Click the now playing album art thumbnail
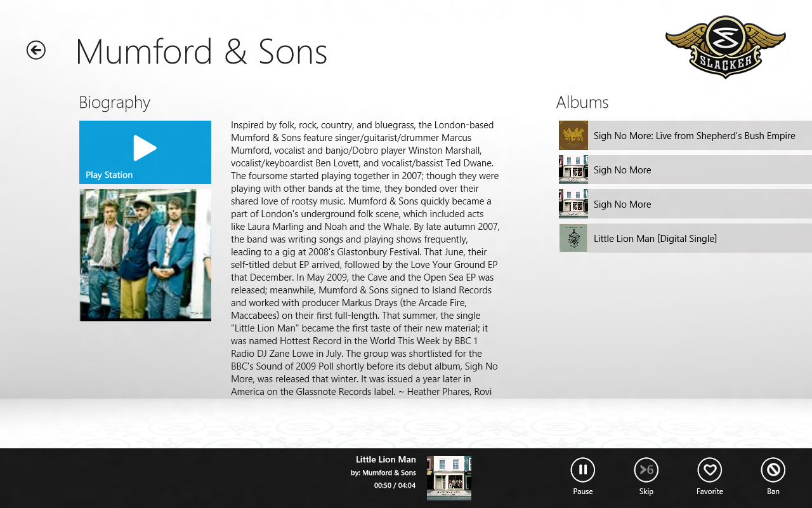812x508 pixels. (x=449, y=478)
